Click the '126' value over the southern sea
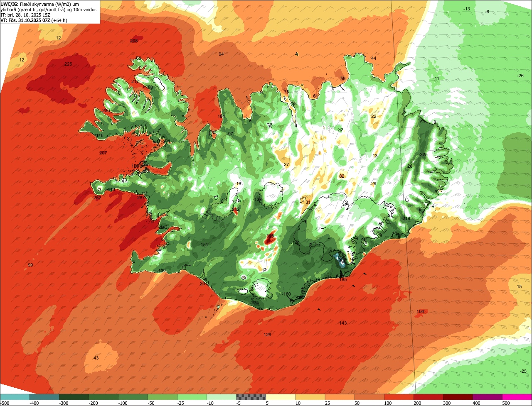 (267, 335)
